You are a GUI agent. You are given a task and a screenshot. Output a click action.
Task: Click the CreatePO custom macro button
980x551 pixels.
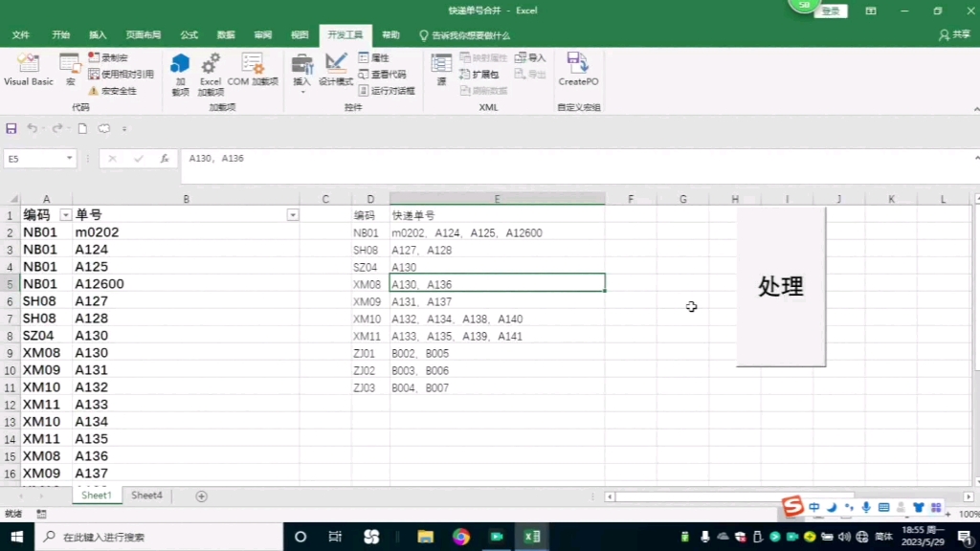click(577, 74)
